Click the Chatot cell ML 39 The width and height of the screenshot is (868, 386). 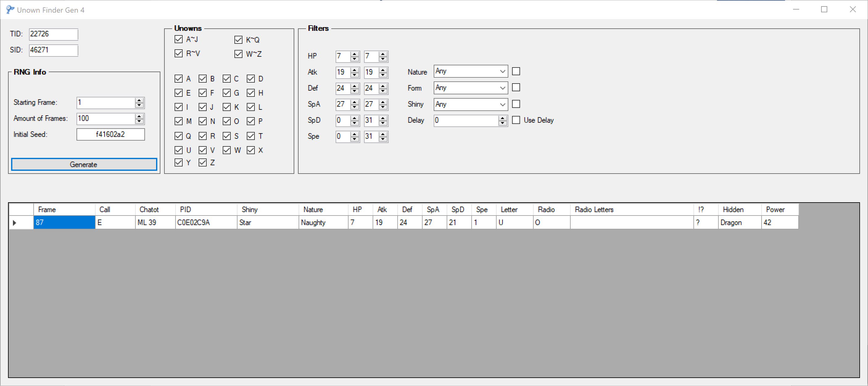click(155, 223)
